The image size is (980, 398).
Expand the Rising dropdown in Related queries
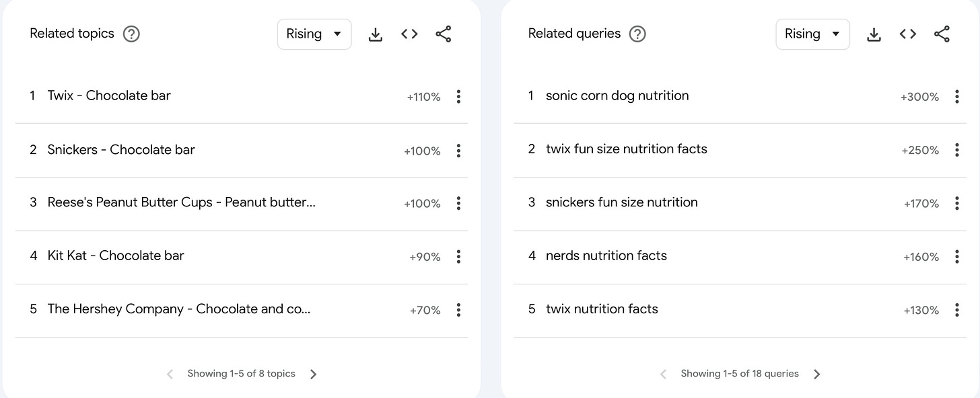[x=812, y=34]
